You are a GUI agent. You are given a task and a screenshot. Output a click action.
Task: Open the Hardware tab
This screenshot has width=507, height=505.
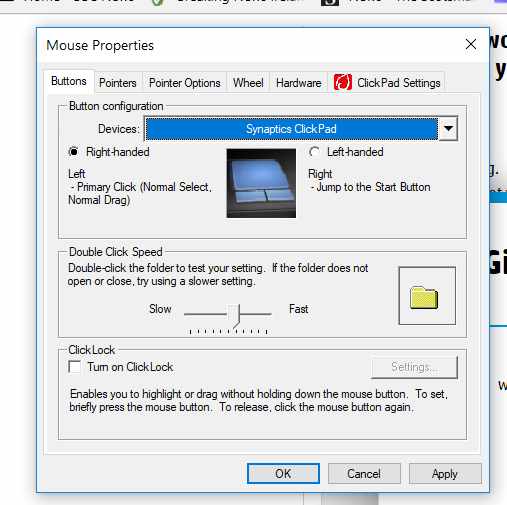[299, 83]
